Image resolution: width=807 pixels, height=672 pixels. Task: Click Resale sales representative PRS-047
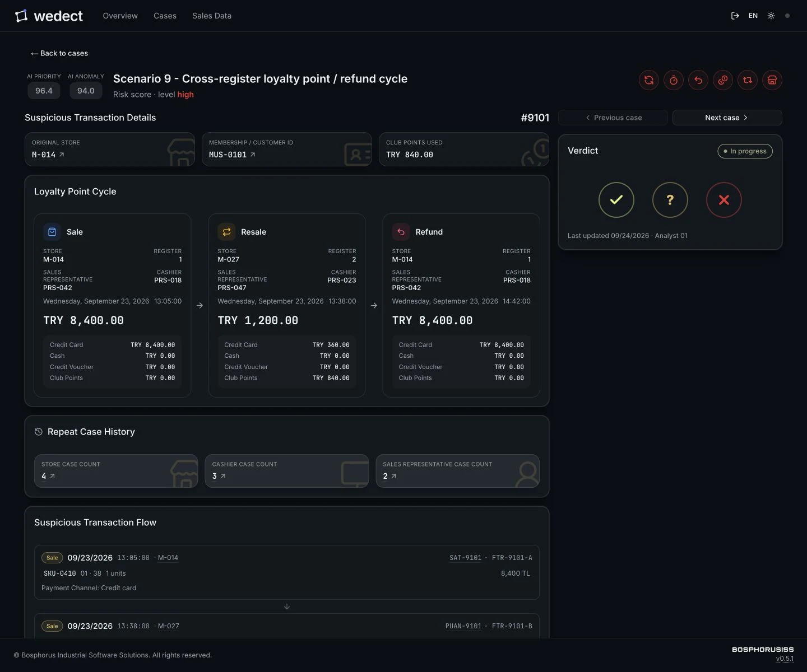click(232, 288)
